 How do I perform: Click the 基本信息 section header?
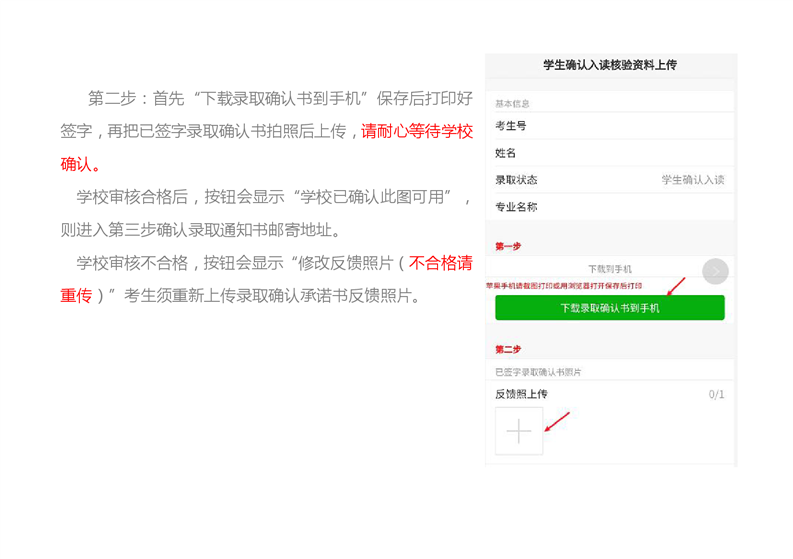coord(512,104)
